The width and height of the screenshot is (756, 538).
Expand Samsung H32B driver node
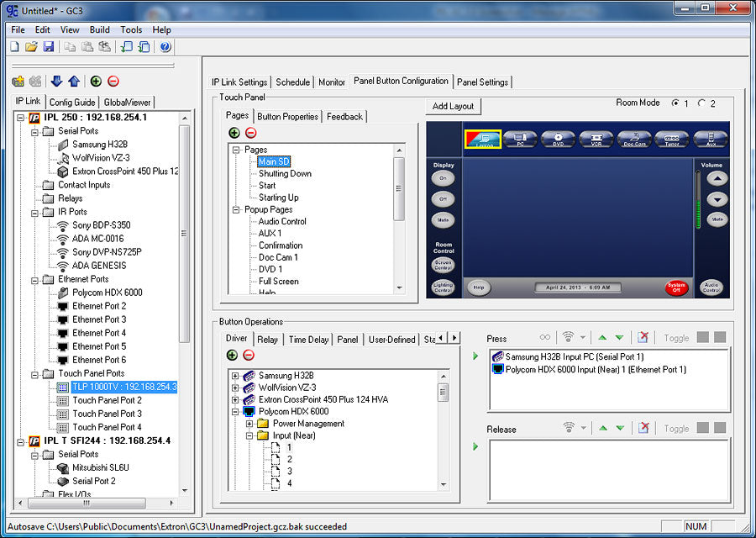[x=235, y=376]
